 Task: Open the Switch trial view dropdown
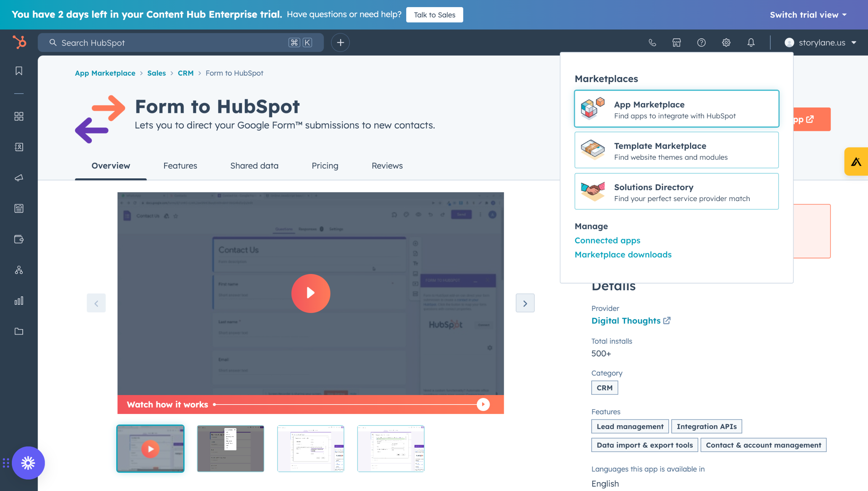pos(808,15)
